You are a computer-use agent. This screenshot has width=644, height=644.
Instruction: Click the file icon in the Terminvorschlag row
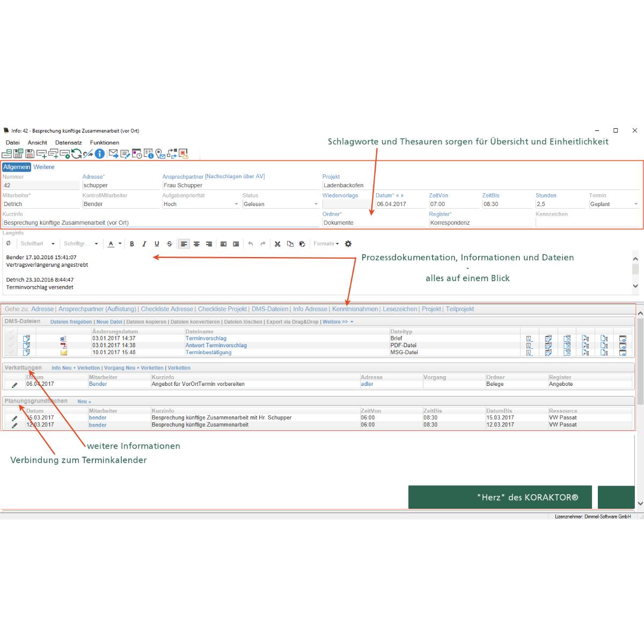[63, 339]
